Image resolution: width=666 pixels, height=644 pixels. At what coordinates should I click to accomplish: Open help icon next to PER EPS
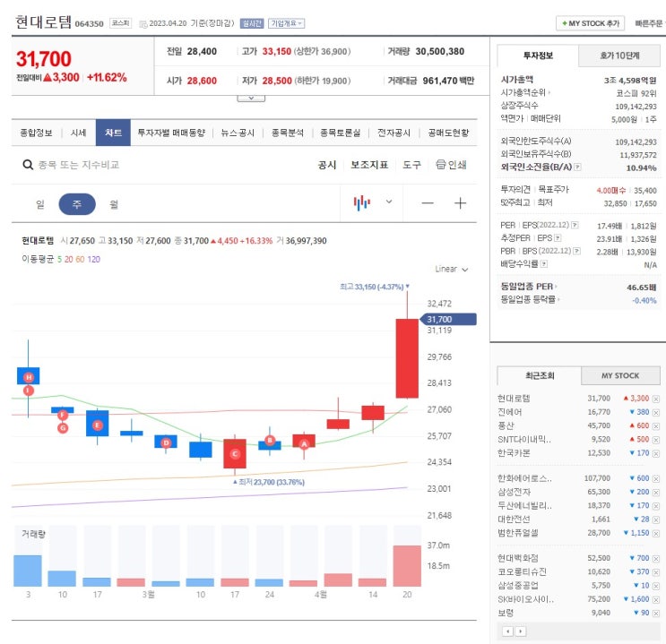pyautogui.click(x=575, y=225)
